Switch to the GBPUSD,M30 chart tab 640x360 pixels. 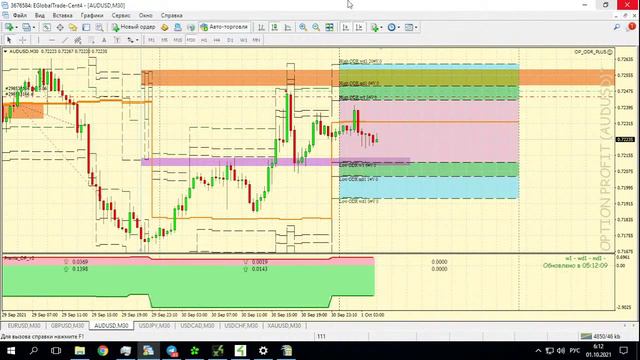tap(67, 326)
